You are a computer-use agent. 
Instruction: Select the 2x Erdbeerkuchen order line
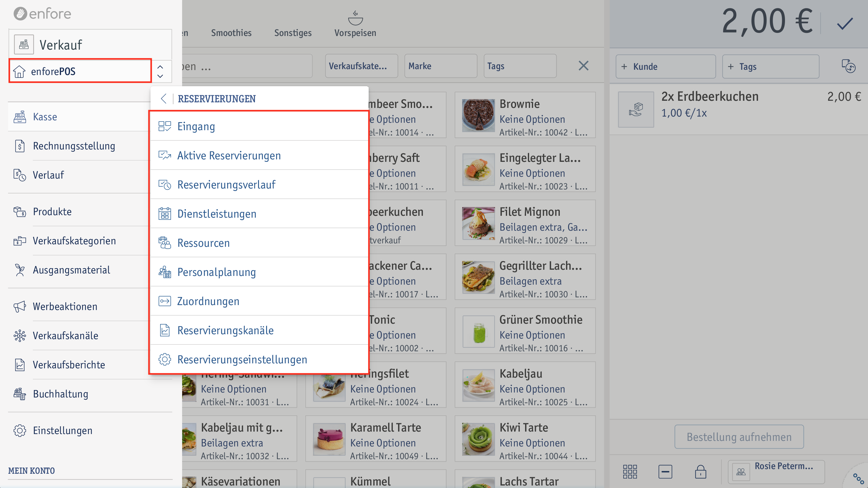tap(739, 109)
